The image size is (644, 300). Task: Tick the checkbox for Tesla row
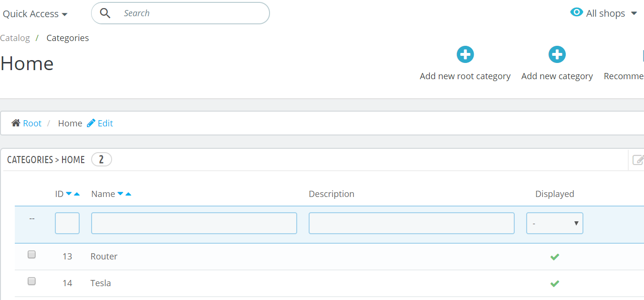[31, 281]
